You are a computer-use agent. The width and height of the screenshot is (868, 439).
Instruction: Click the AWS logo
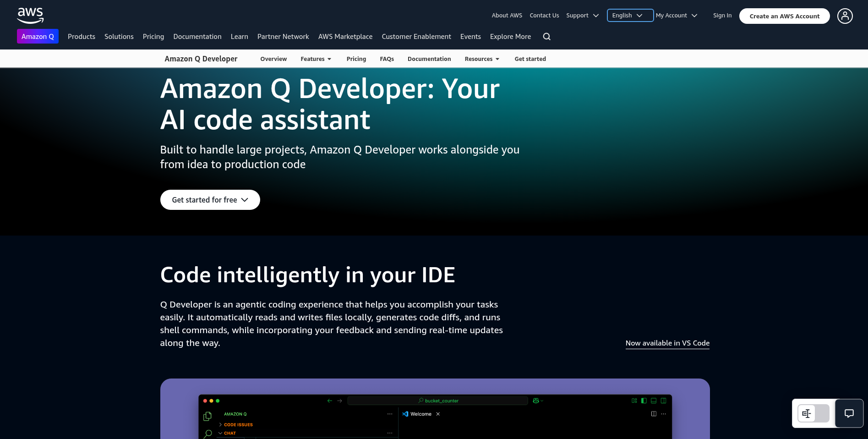tap(30, 15)
